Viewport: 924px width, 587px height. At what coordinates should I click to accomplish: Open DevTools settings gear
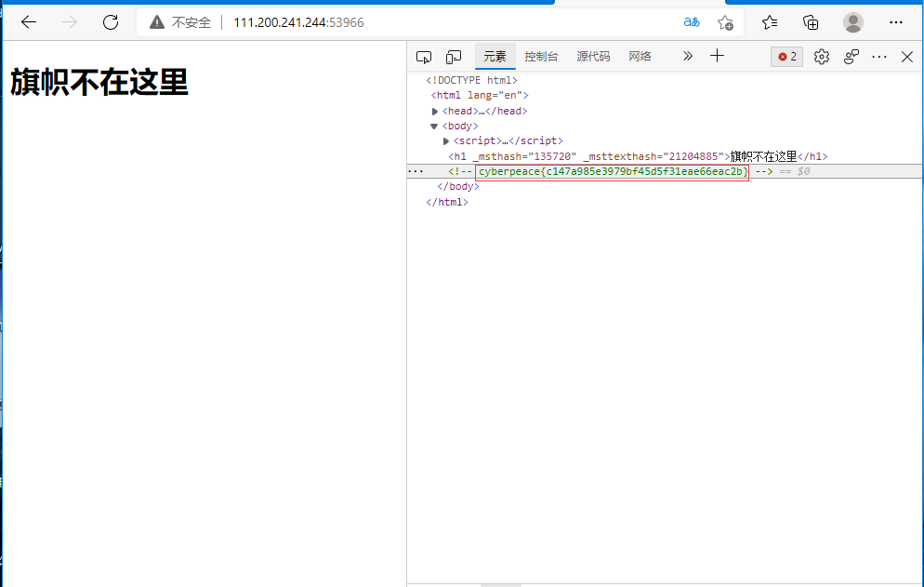pyautogui.click(x=822, y=57)
